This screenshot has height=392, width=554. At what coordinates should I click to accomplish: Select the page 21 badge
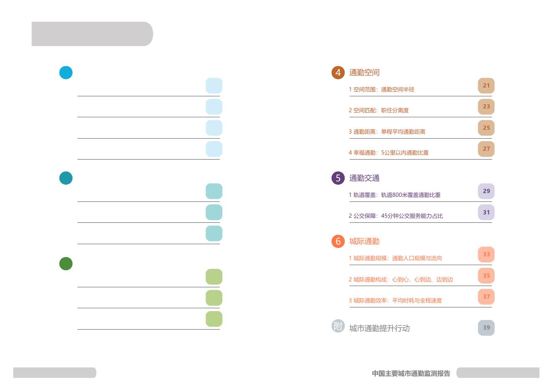[486, 85]
